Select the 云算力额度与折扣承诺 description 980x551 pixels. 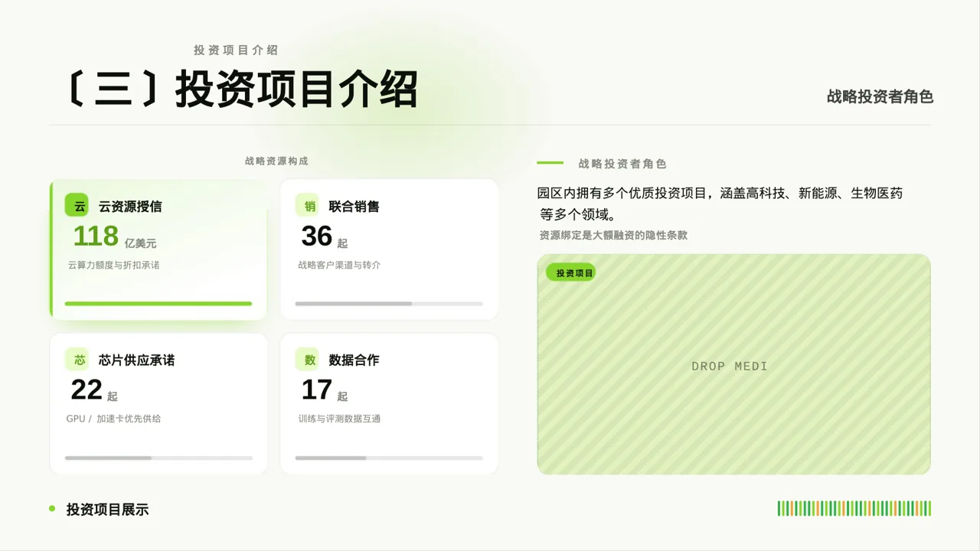click(x=113, y=265)
